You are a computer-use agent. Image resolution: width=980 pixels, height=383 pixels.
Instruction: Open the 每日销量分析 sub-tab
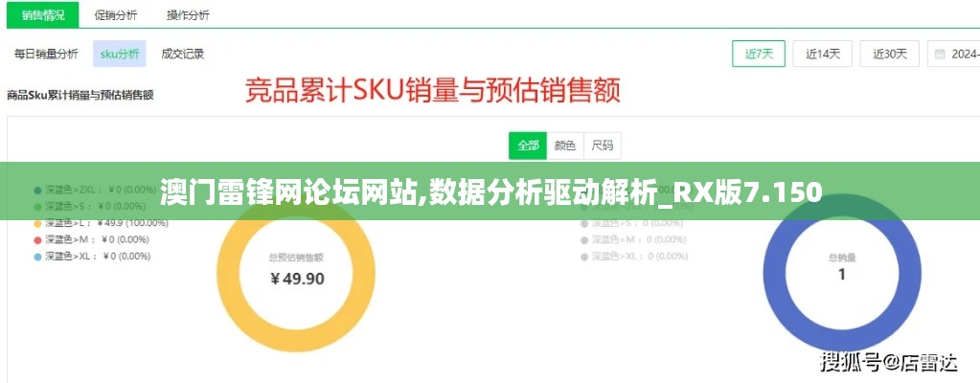pos(46,54)
